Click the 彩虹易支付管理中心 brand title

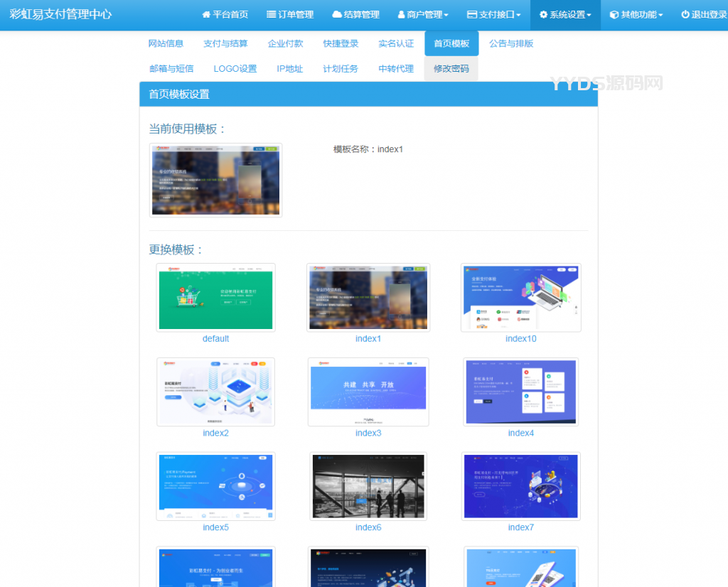pyautogui.click(x=60, y=14)
